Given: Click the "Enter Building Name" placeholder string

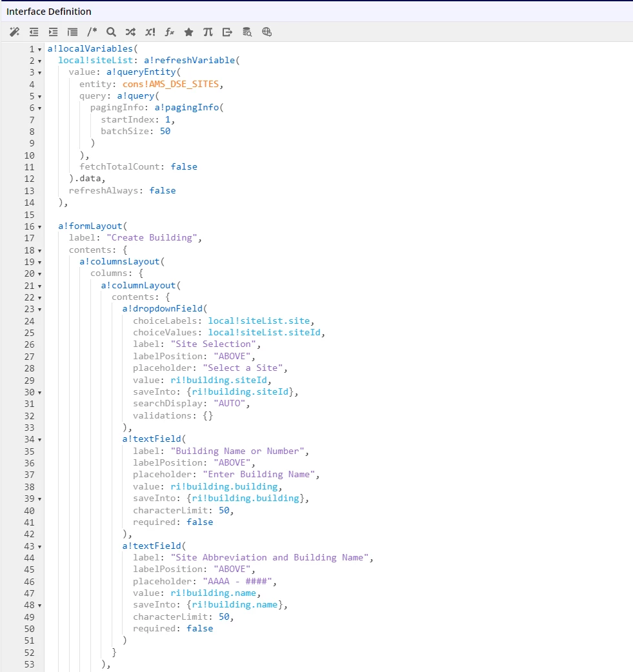Looking at the screenshot, I should click(x=259, y=475).
